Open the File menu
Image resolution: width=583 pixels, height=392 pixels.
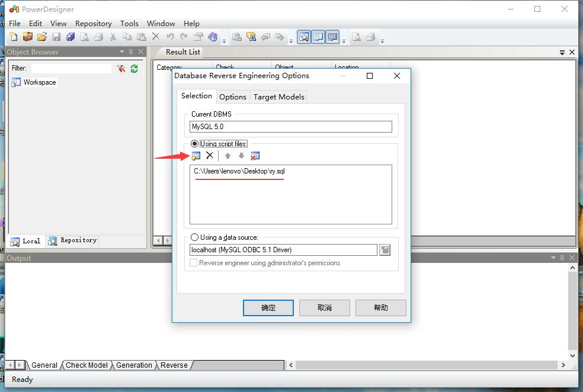pos(14,24)
